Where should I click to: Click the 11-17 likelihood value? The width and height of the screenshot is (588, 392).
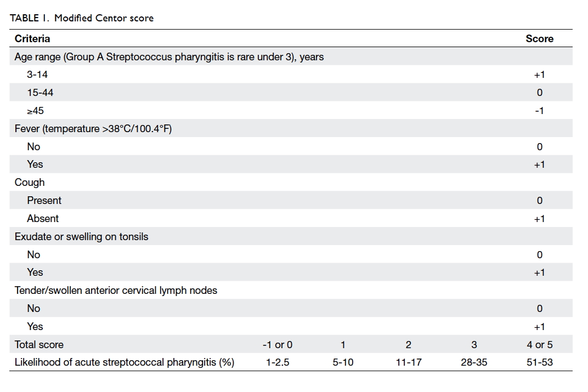pos(409,362)
